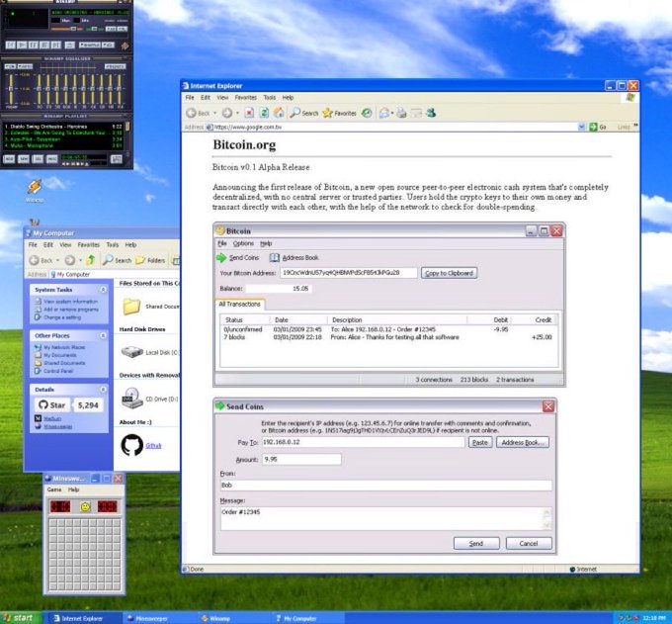Open the History icon in Internet Explorer
The width and height of the screenshot is (672, 624).
pyautogui.click(x=367, y=113)
